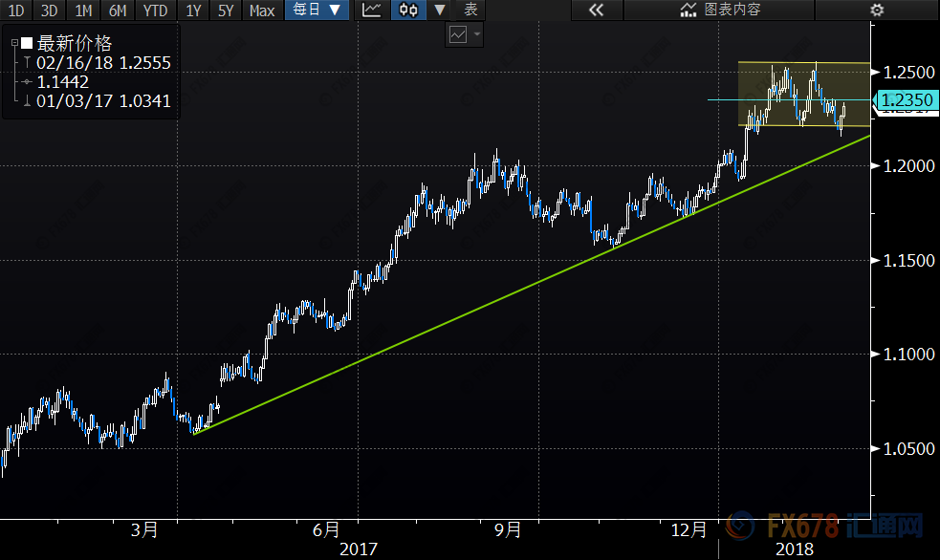
Task: Select the candlestick chart type icon
Action: pyautogui.click(x=408, y=11)
